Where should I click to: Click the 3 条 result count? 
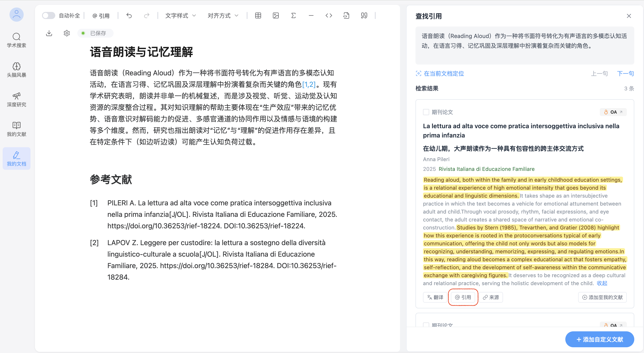click(629, 88)
